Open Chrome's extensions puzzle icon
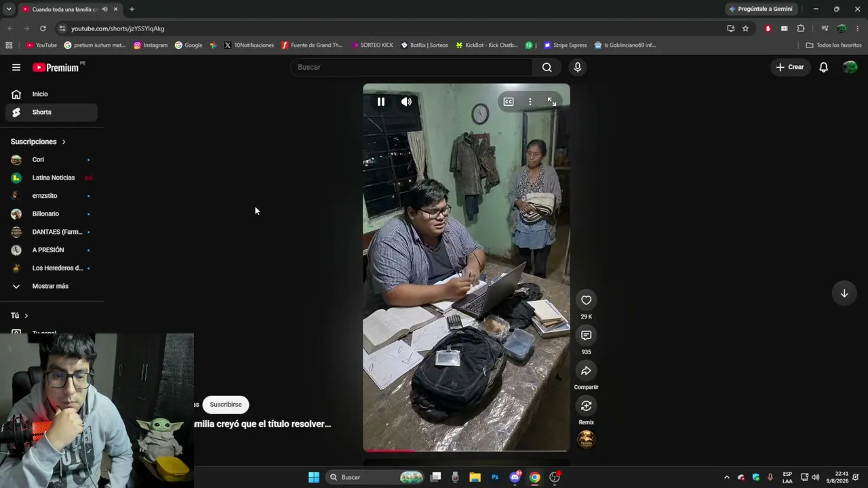Image resolution: width=868 pixels, height=488 pixels. [801, 28]
